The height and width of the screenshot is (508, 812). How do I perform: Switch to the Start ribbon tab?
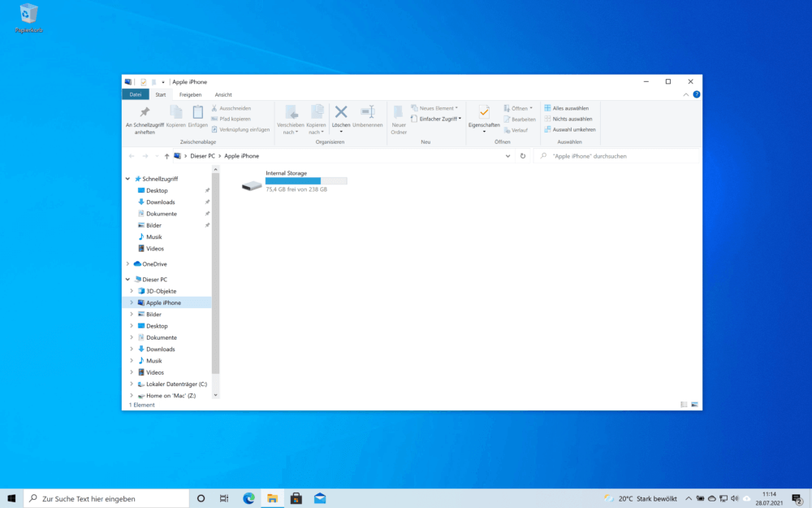tap(161, 94)
